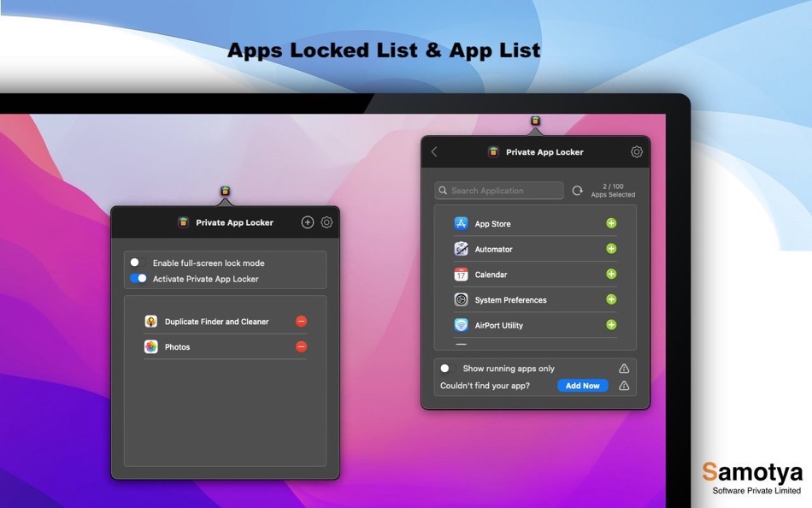Click Private App Locker logo in app list header

coord(493,152)
